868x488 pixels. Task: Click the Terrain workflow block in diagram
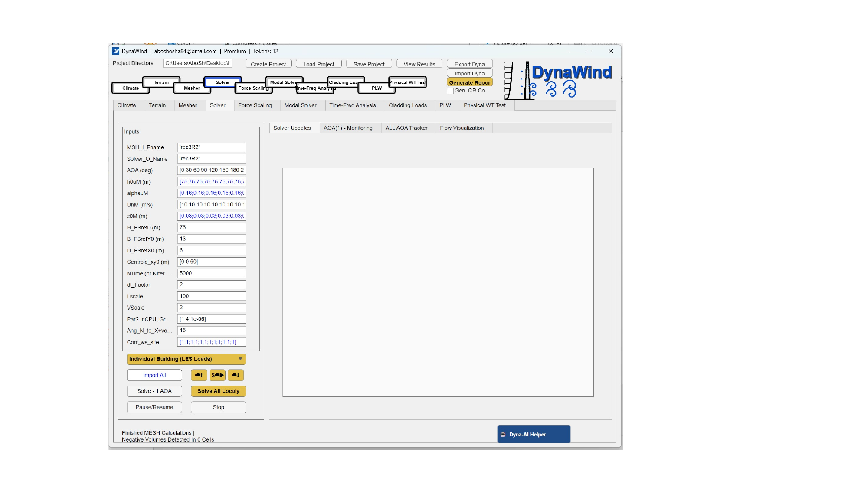coord(161,82)
